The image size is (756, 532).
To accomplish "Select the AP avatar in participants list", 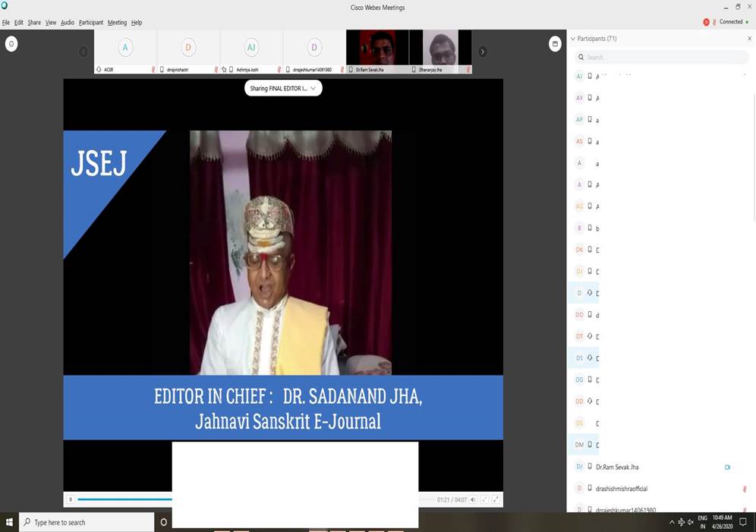I will [580, 119].
